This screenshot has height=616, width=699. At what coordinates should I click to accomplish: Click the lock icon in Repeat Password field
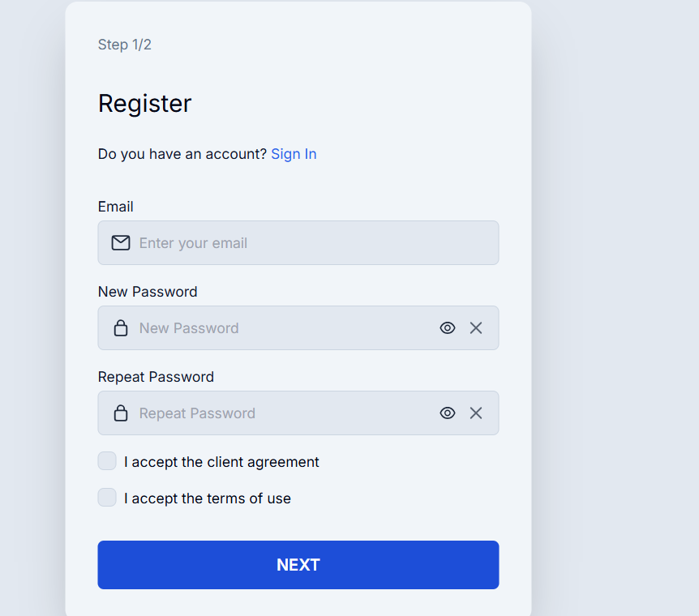[x=120, y=413]
